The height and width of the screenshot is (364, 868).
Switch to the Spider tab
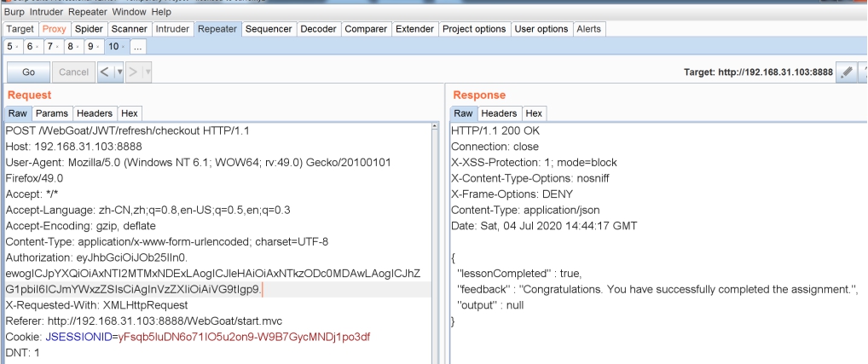coord(89,29)
